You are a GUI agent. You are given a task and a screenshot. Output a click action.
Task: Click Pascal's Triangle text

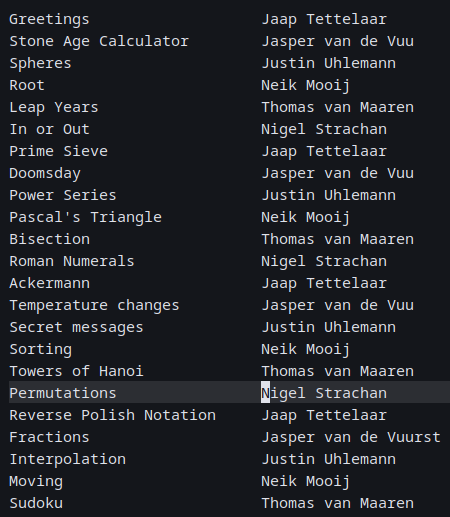pos(85,218)
